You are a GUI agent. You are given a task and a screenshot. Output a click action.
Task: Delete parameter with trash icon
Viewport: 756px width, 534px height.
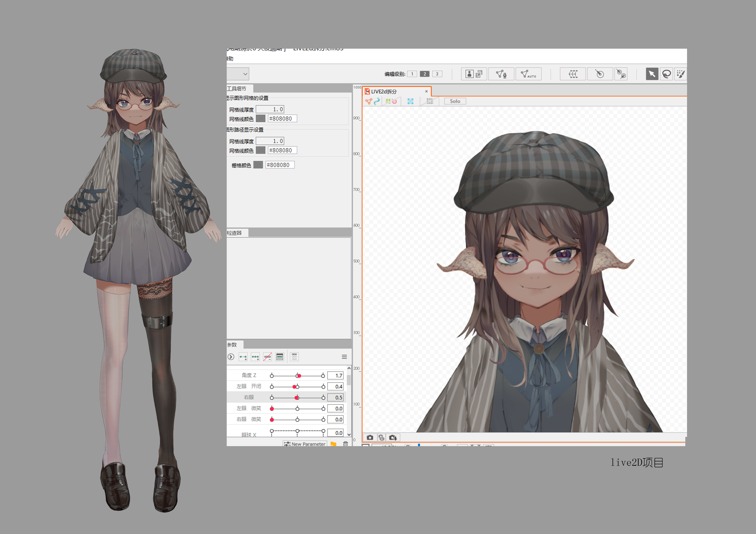345,444
